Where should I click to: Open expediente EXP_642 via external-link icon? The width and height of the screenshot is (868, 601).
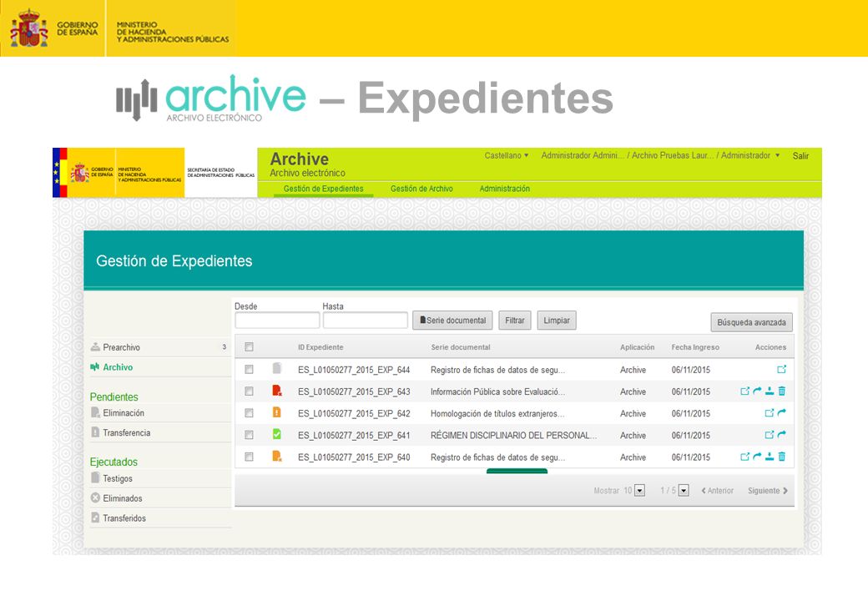770,413
